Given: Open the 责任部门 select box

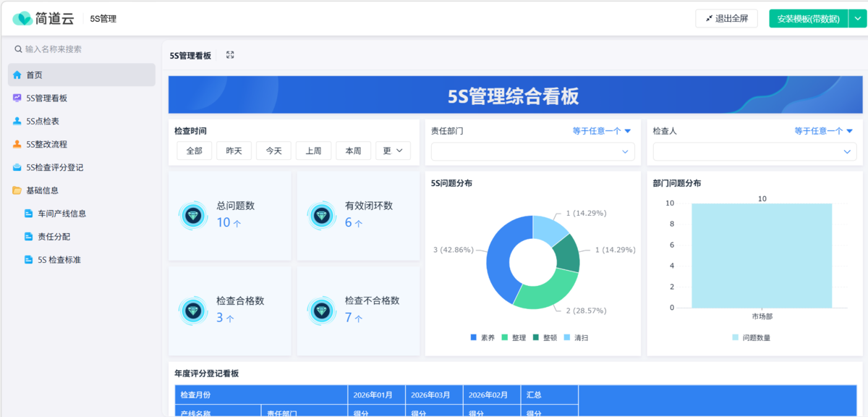Looking at the screenshot, I should [x=533, y=151].
